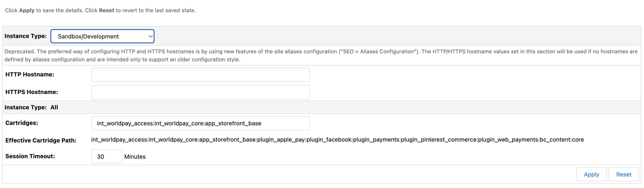This screenshot has height=188, width=644.
Task: Click the 'HTTP Hostname:' label
Action: click(x=29, y=74)
